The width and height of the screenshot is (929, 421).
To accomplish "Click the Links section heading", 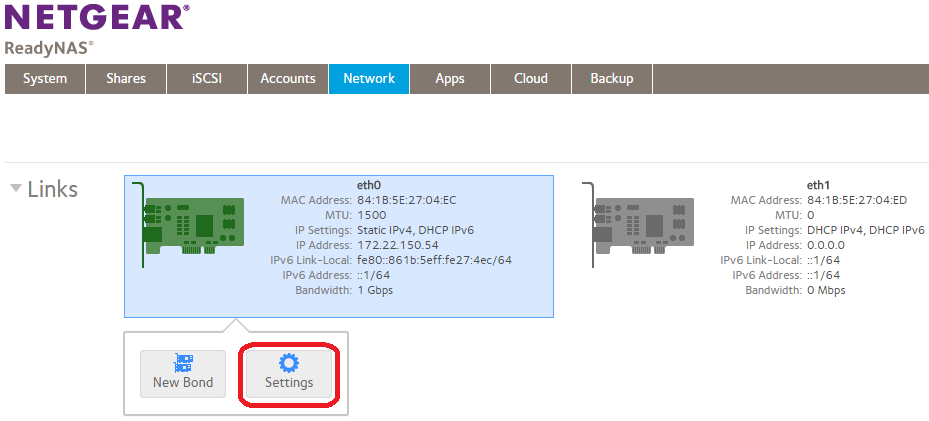I will [53, 189].
